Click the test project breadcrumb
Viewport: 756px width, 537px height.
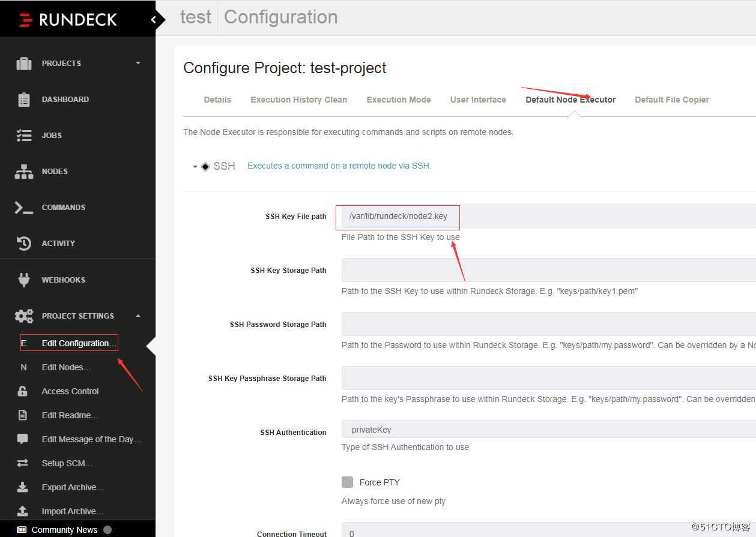point(196,17)
